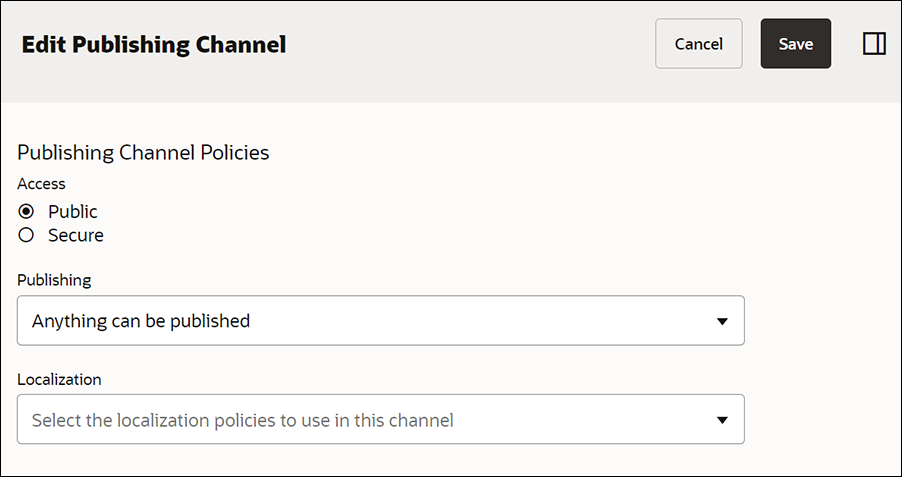Viewport: 902px width, 477px height.
Task: Click the gray header bar between title and Cancel
Action: click(x=470, y=45)
